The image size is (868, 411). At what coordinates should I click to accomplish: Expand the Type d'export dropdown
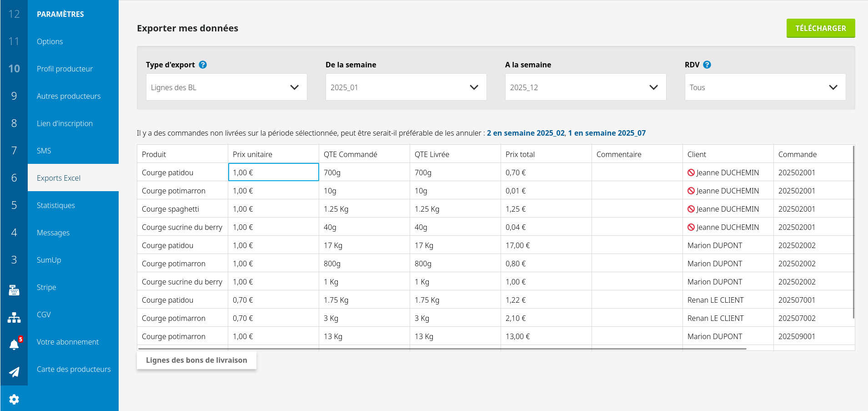coord(226,87)
